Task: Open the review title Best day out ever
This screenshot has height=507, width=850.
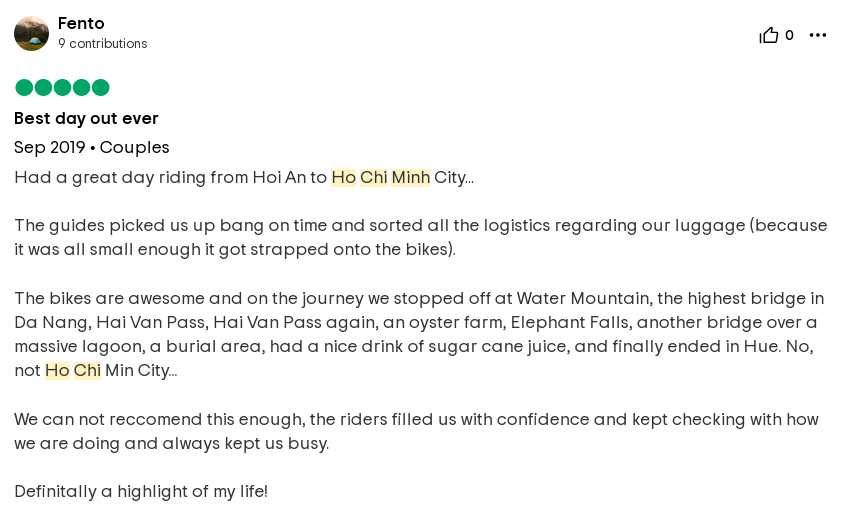Action: [86, 118]
